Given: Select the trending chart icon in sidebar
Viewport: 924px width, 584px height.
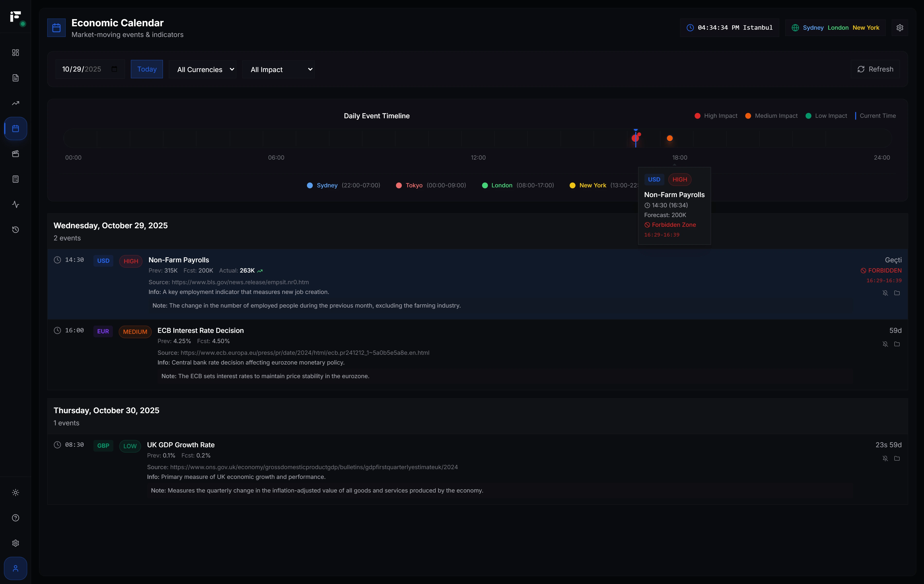Looking at the screenshot, I should coord(15,103).
